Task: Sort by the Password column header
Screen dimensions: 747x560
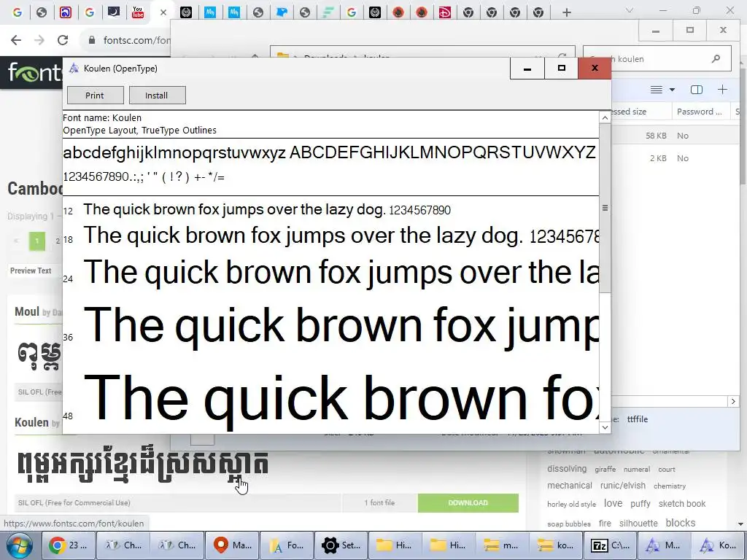Action: (x=700, y=112)
